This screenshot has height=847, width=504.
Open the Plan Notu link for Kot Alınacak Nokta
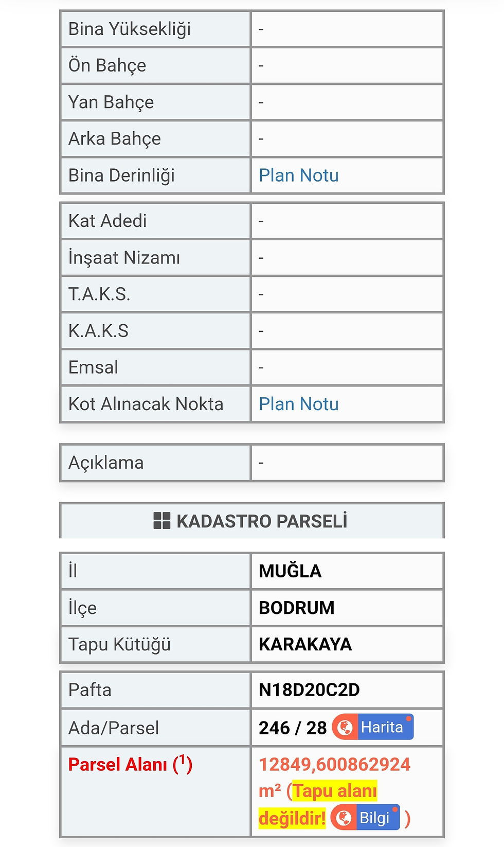(x=298, y=404)
